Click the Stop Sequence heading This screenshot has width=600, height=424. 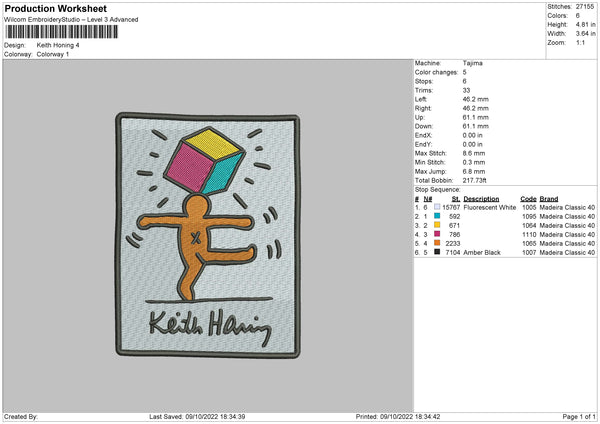click(438, 190)
